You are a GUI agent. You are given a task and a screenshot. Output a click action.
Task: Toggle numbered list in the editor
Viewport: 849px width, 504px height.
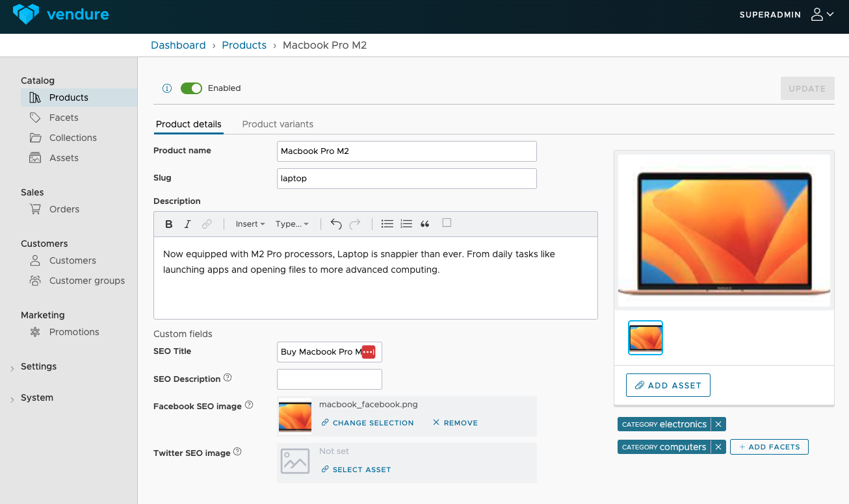(406, 224)
